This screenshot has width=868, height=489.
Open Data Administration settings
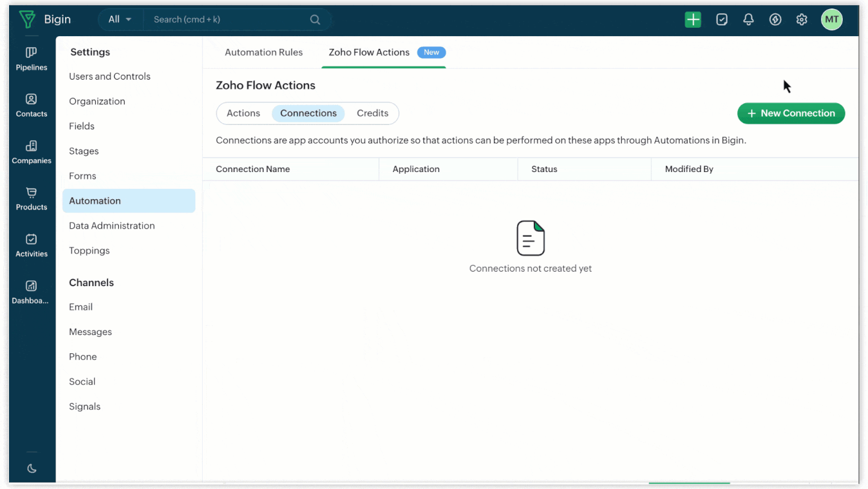112,225
